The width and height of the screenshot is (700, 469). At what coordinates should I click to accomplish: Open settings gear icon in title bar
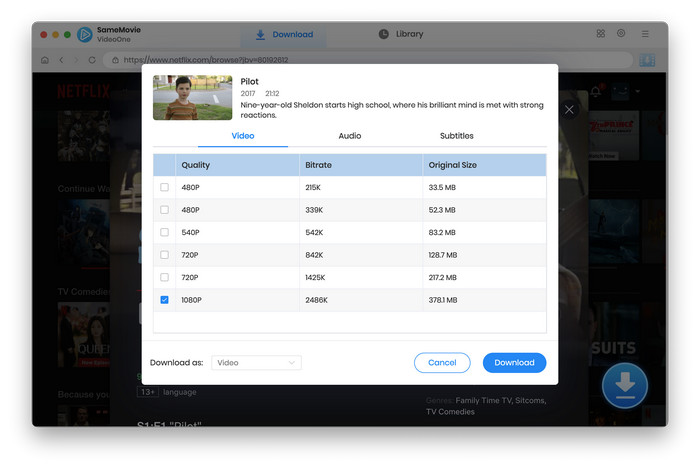point(621,33)
